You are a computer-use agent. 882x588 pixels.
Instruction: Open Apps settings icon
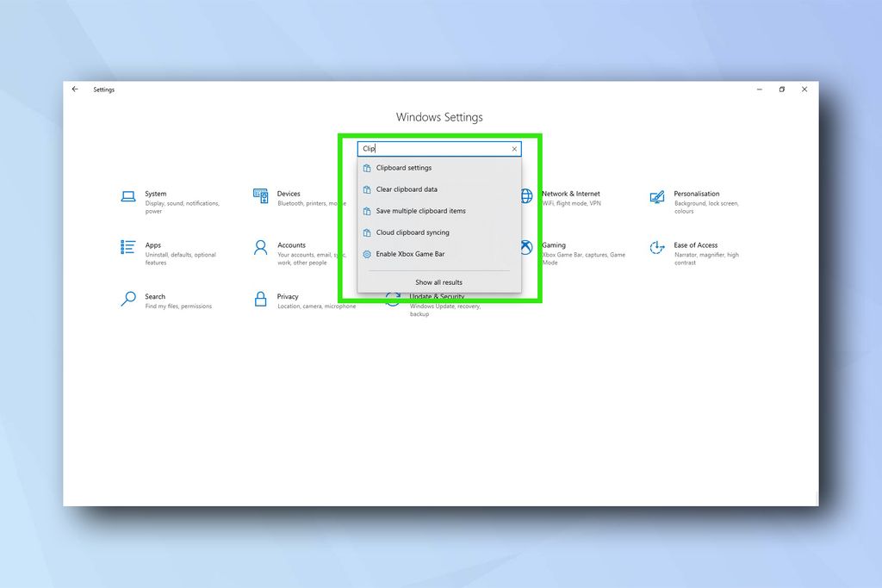click(127, 248)
